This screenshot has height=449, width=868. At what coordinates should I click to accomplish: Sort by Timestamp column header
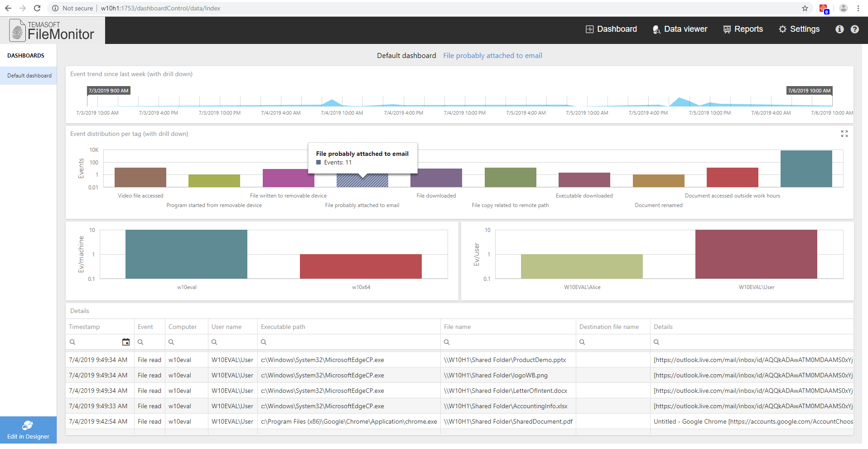tap(84, 327)
